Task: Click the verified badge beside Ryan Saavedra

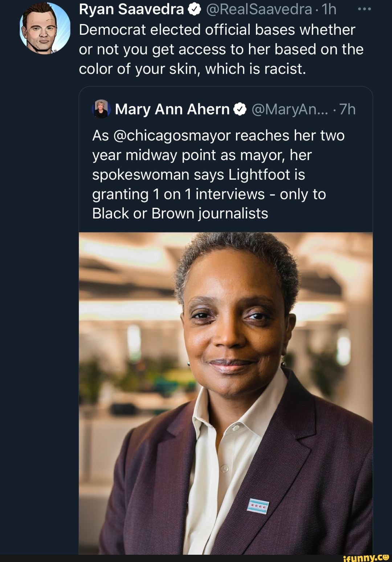Action: point(195,10)
